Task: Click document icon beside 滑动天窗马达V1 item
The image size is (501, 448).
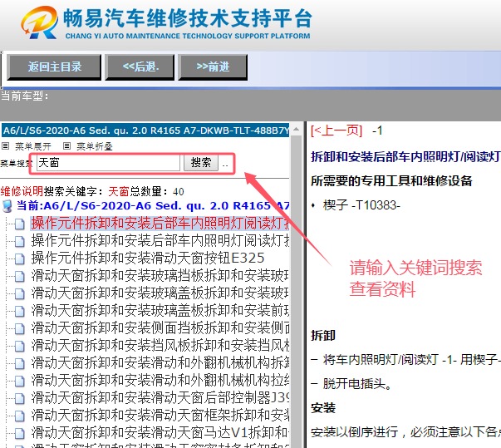Action: point(19,434)
